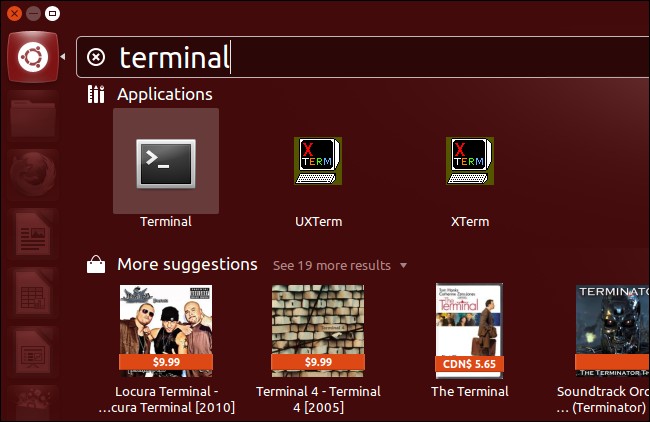Click the $9.99 price on Locura Terminal
This screenshot has height=422, width=650.
click(166, 362)
